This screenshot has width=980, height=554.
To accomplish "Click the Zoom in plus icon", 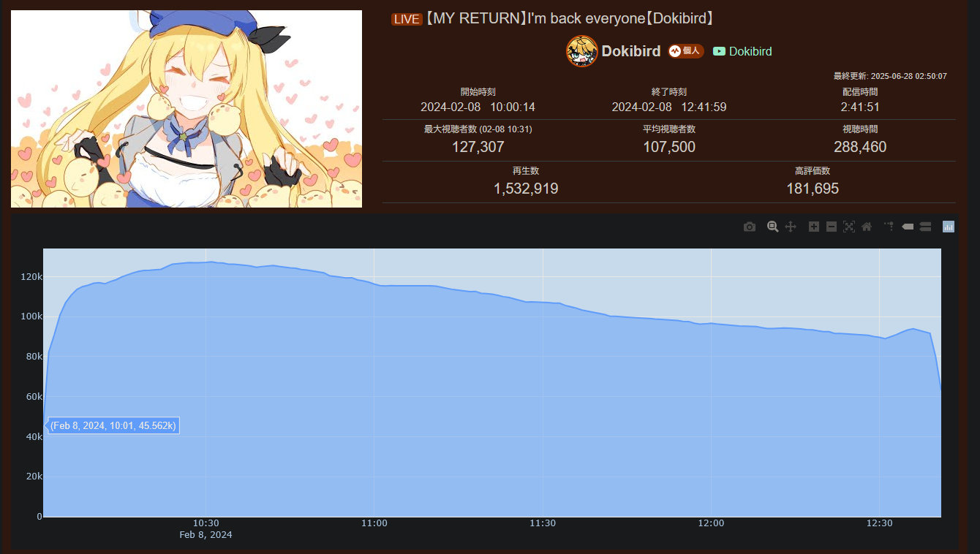I will [814, 227].
